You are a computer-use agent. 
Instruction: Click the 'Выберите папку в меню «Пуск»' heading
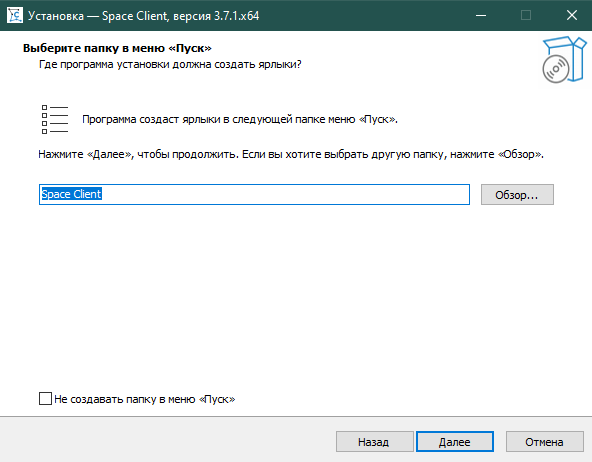(117, 48)
